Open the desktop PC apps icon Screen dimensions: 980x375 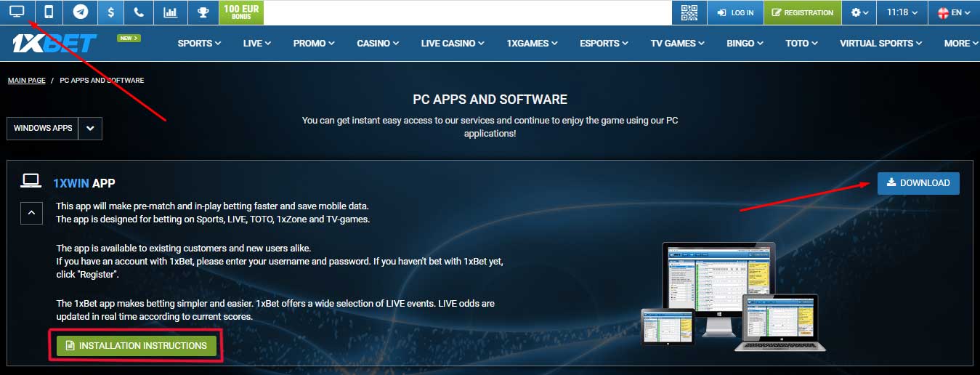pyautogui.click(x=17, y=12)
